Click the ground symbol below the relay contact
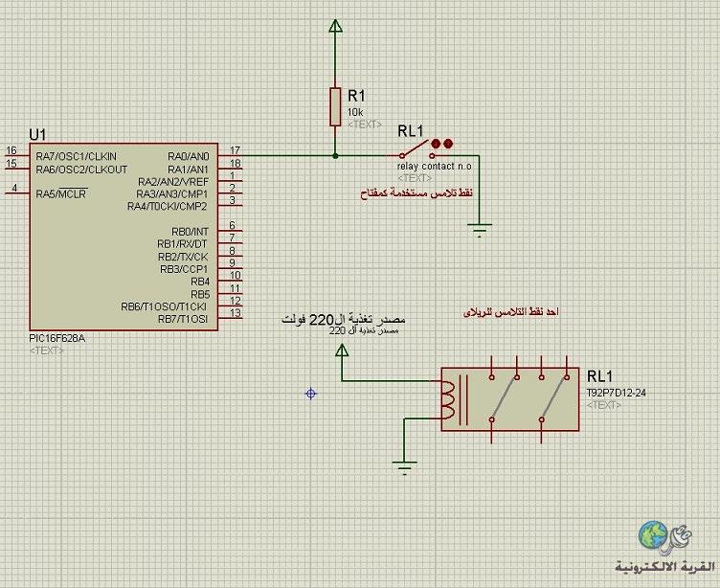Image resolution: width=720 pixels, height=588 pixels. point(480,230)
